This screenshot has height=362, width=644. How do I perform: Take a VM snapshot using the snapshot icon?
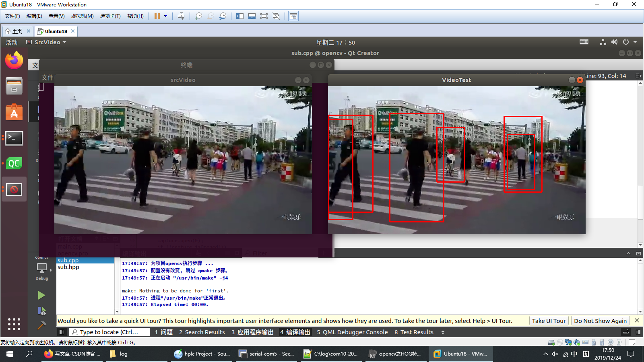198,16
